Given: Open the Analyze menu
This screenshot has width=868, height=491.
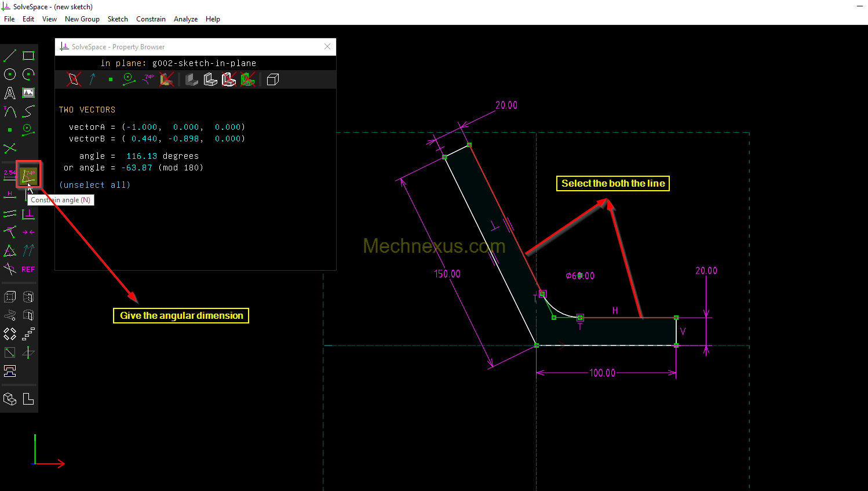Looking at the screenshot, I should [185, 19].
